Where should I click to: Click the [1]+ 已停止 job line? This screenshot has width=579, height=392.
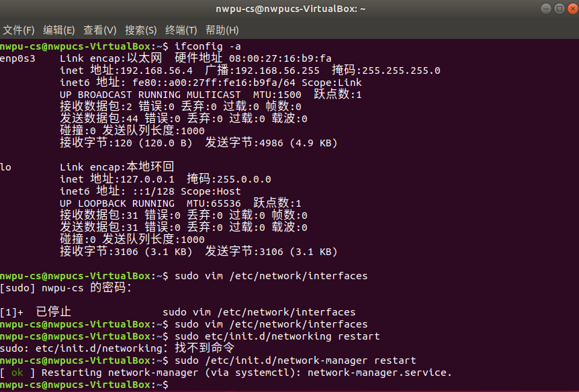point(177,312)
